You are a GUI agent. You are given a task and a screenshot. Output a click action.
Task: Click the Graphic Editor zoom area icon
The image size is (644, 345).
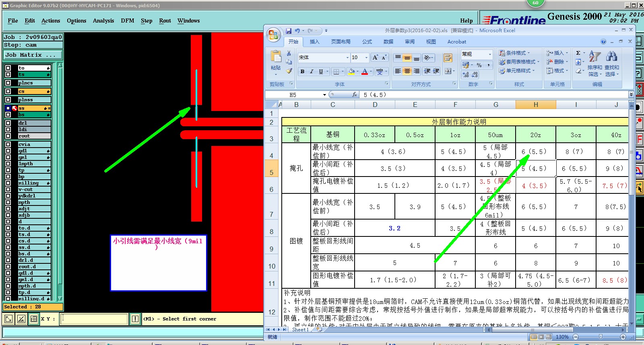8,319
